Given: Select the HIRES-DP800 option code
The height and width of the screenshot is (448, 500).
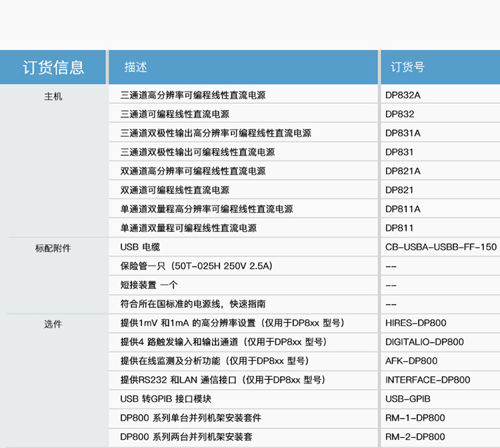Looking at the screenshot, I should (x=415, y=323).
